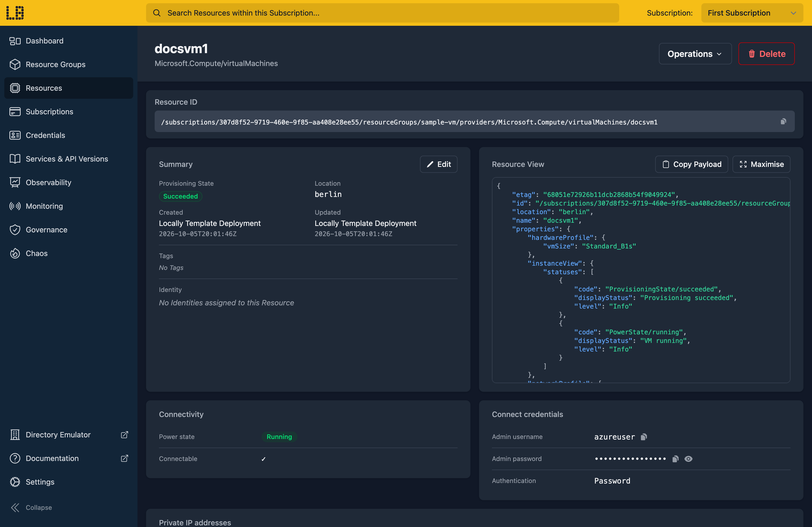This screenshot has width=812, height=527.
Task: Click the Dashboard sidebar icon
Action: pyautogui.click(x=15, y=41)
